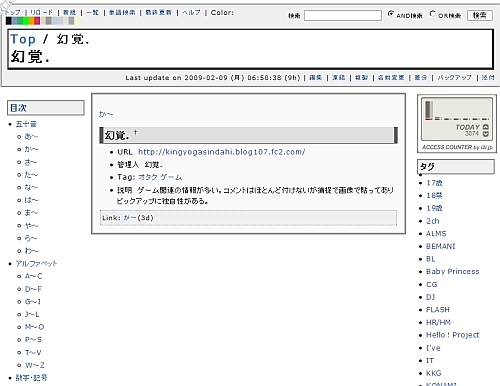500x386 pixels.
Task: Click the HR/HM tag
Action: [x=438, y=322]
